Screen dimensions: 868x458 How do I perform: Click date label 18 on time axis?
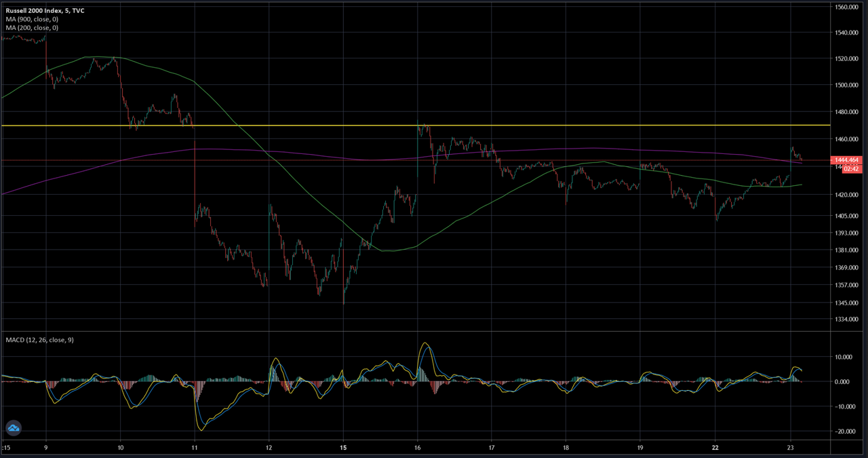pos(566,448)
